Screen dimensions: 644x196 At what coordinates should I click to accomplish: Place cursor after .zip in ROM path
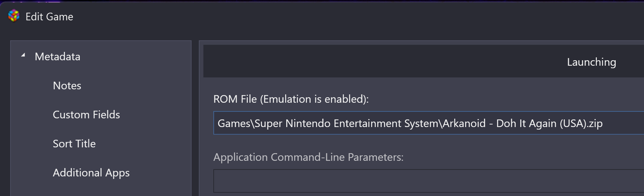[603, 123]
